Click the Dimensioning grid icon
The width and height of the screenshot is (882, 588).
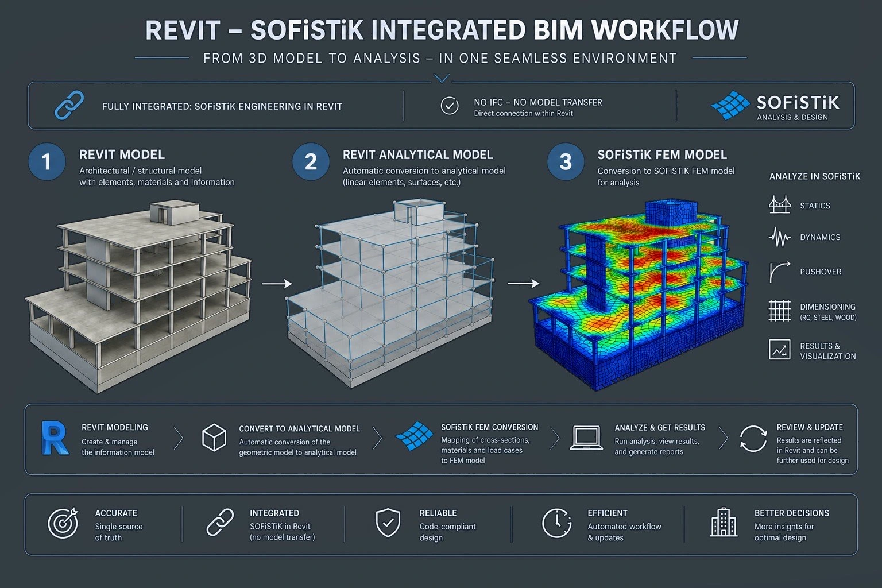779,311
